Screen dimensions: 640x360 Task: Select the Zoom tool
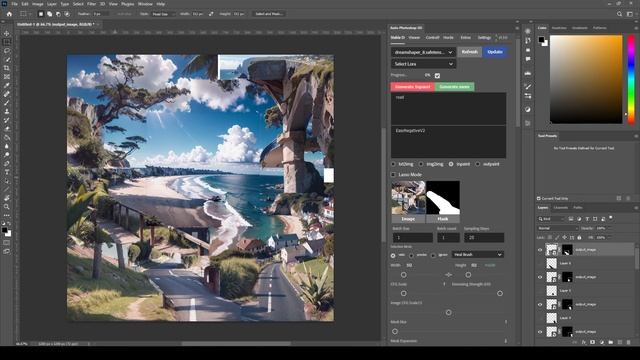[x=7, y=207]
